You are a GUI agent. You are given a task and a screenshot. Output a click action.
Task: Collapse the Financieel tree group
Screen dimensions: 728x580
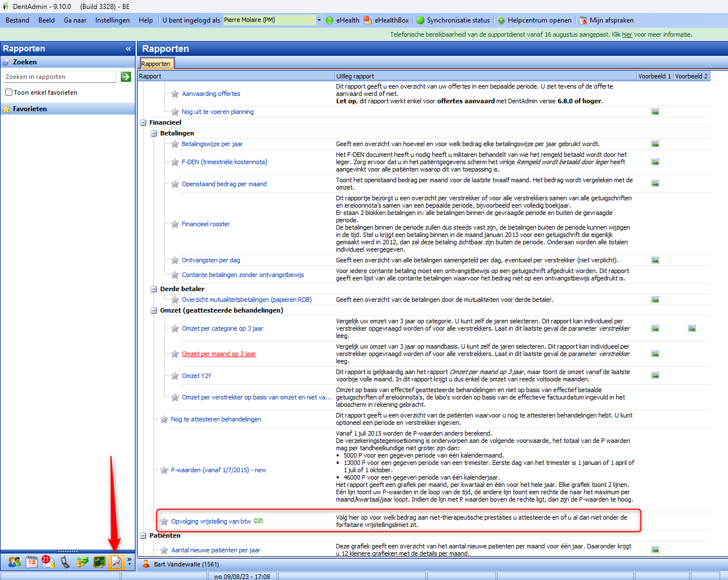[x=143, y=122]
